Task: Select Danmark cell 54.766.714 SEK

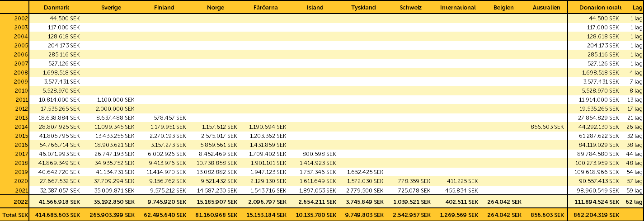Action: pyautogui.click(x=60, y=145)
